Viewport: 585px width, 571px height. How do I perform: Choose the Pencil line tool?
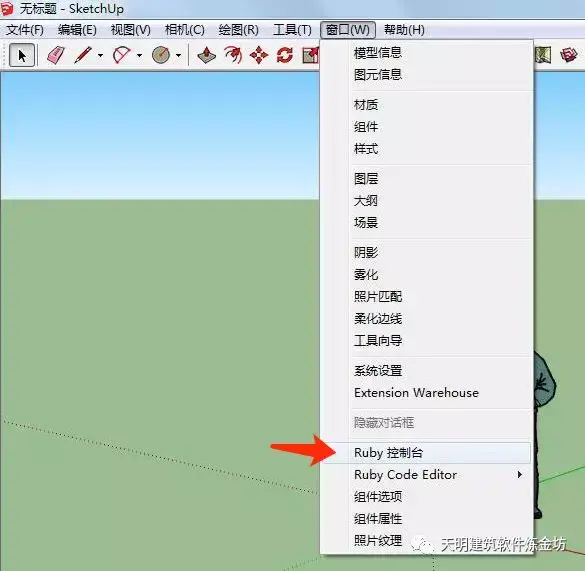83,55
